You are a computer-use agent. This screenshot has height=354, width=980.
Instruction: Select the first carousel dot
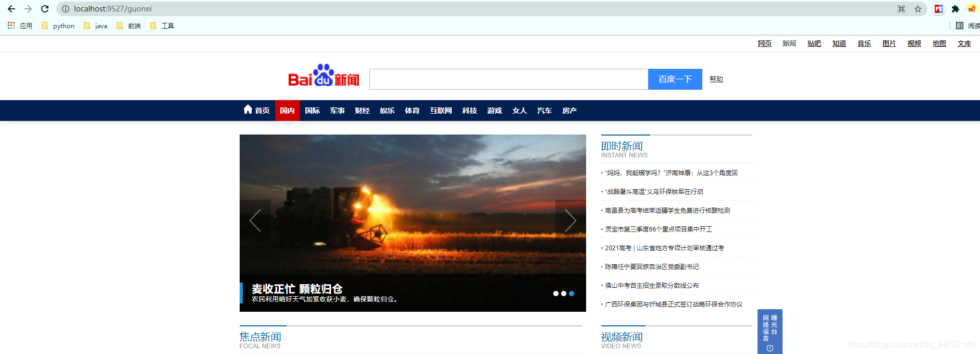tap(556, 294)
